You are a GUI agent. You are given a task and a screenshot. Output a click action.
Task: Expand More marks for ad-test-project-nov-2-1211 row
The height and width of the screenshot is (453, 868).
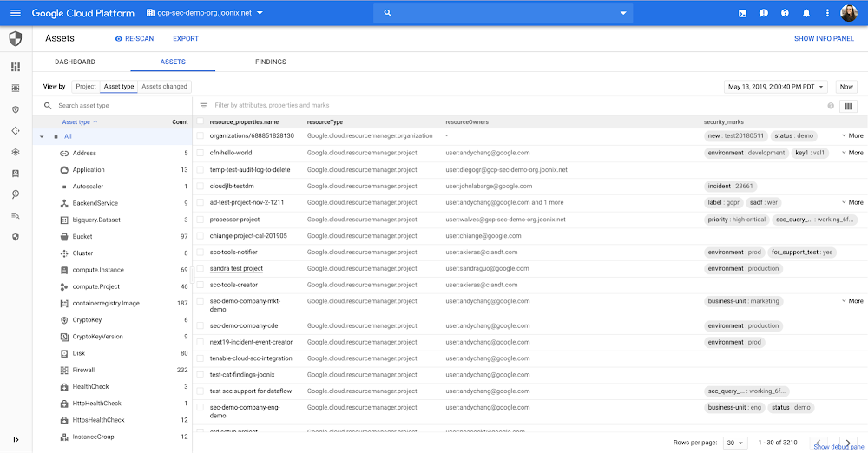point(852,203)
